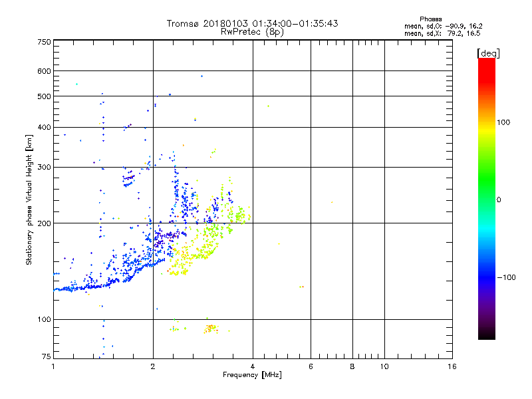Click the "600" height axis tick label
This screenshot has height=399, width=532.
[44, 71]
